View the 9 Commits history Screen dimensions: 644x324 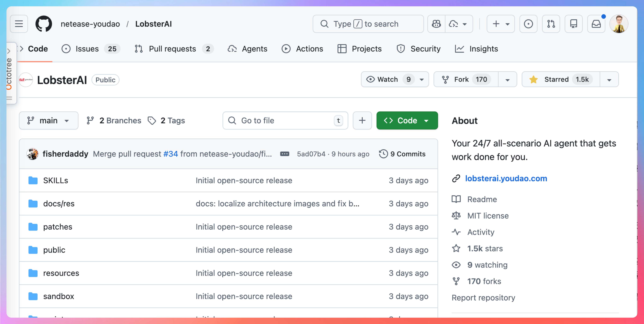(402, 154)
